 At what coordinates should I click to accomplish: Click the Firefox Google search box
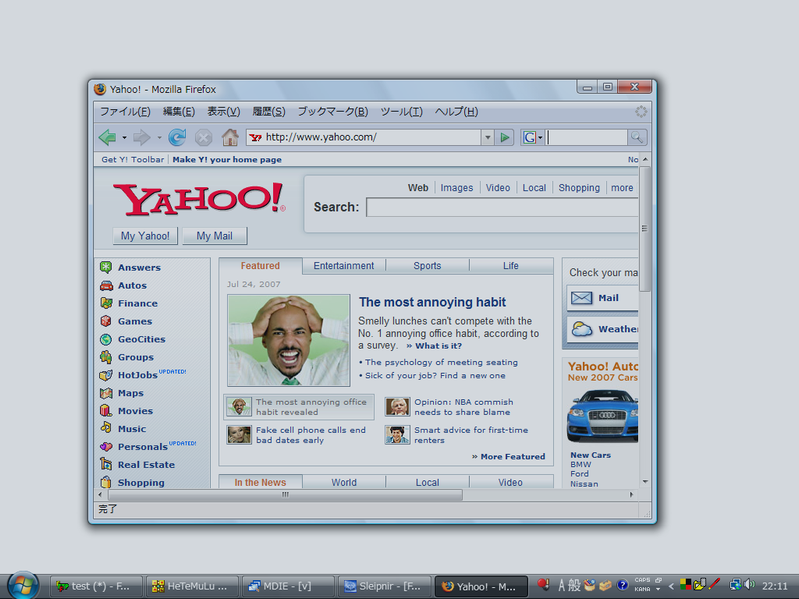pyautogui.click(x=587, y=137)
